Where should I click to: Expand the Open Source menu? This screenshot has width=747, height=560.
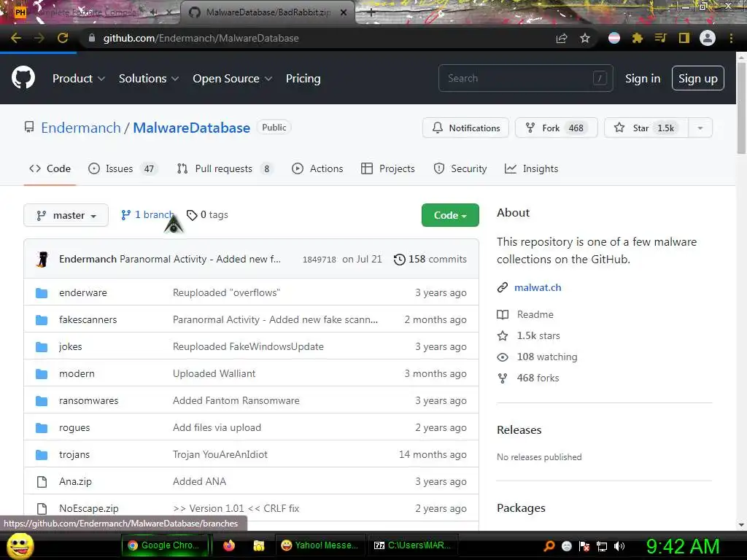[233, 79]
